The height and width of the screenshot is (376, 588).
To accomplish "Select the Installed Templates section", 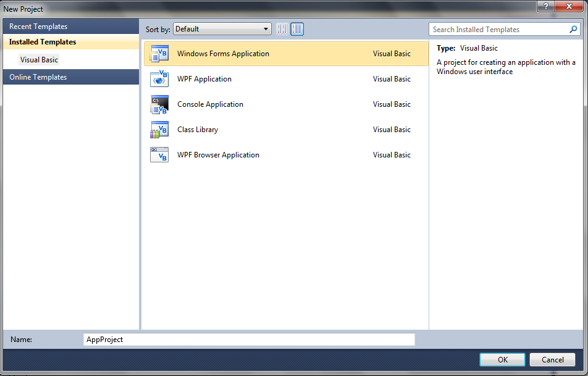I will click(71, 42).
